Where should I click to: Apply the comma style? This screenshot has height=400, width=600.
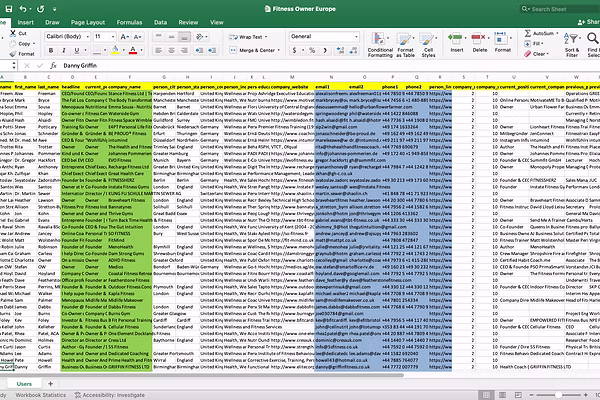325,50
